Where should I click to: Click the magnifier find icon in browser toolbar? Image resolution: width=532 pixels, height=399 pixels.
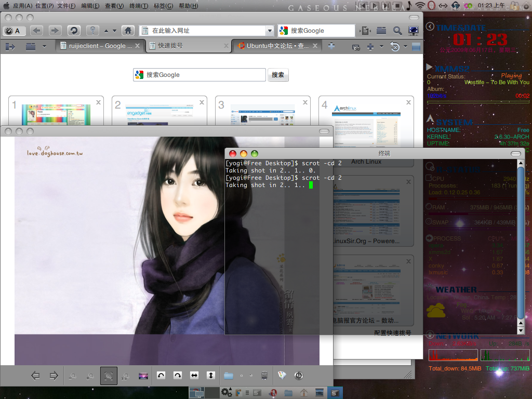[397, 31]
